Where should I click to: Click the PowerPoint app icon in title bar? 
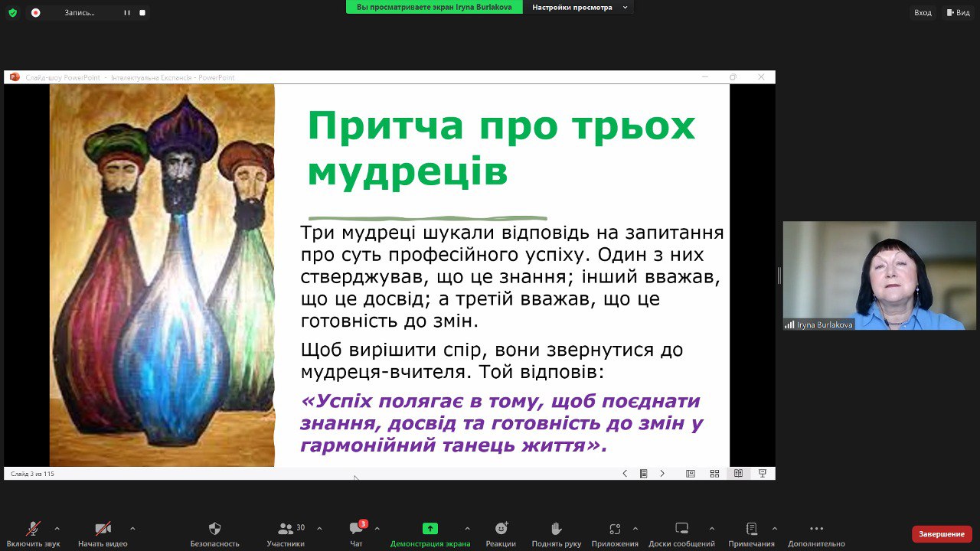tap(15, 77)
